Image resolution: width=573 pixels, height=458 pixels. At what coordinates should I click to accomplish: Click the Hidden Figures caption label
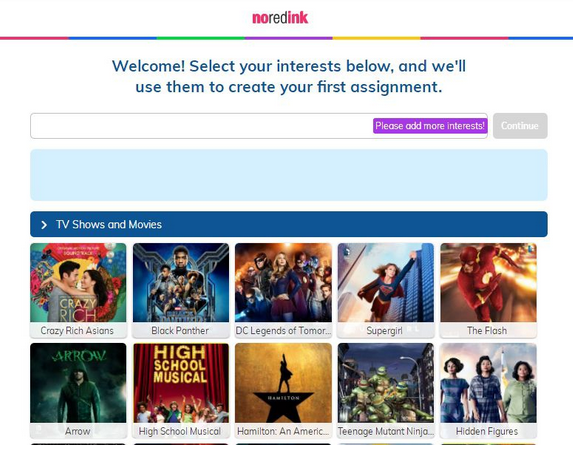pyautogui.click(x=487, y=431)
